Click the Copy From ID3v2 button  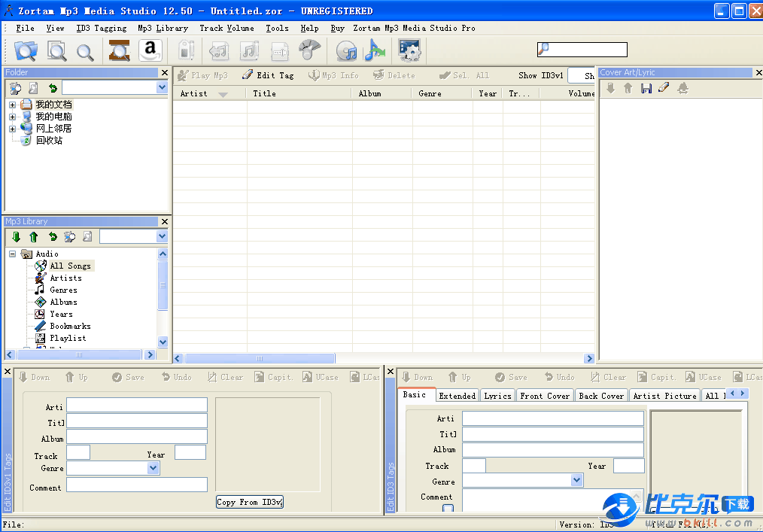click(250, 502)
